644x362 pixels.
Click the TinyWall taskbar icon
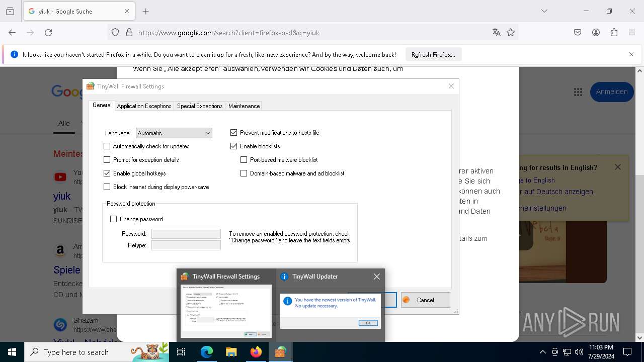coord(280,352)
